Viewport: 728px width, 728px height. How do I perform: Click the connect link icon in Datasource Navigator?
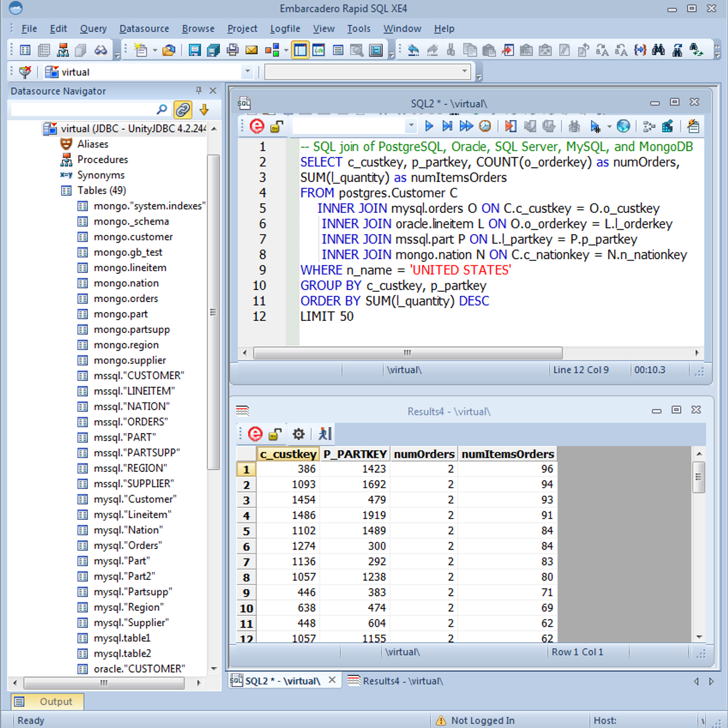tap(183, 109)
